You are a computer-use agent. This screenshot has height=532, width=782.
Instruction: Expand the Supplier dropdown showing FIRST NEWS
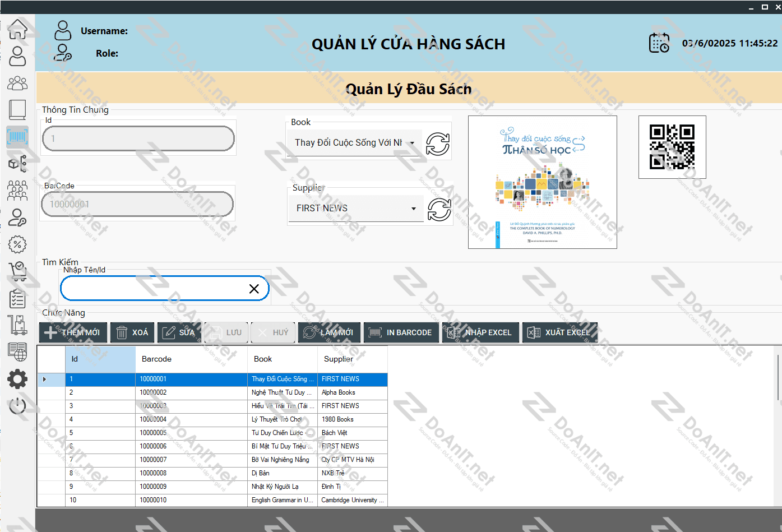[x=413, y=209]
